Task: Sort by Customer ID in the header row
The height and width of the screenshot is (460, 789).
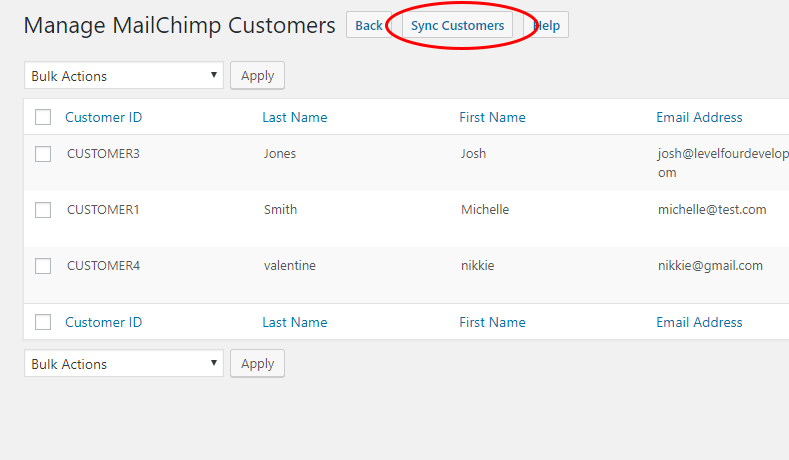Action: (x=103, y=118)
